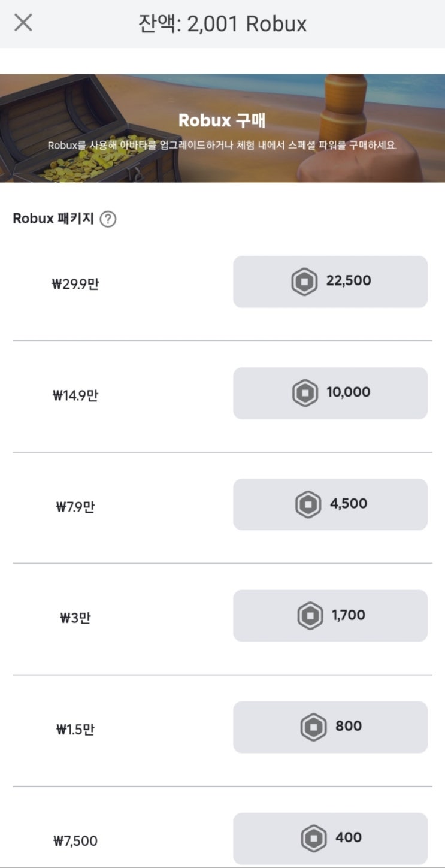
Task: Tap the balance title 2,001 Robux
Action: point(222,24)
